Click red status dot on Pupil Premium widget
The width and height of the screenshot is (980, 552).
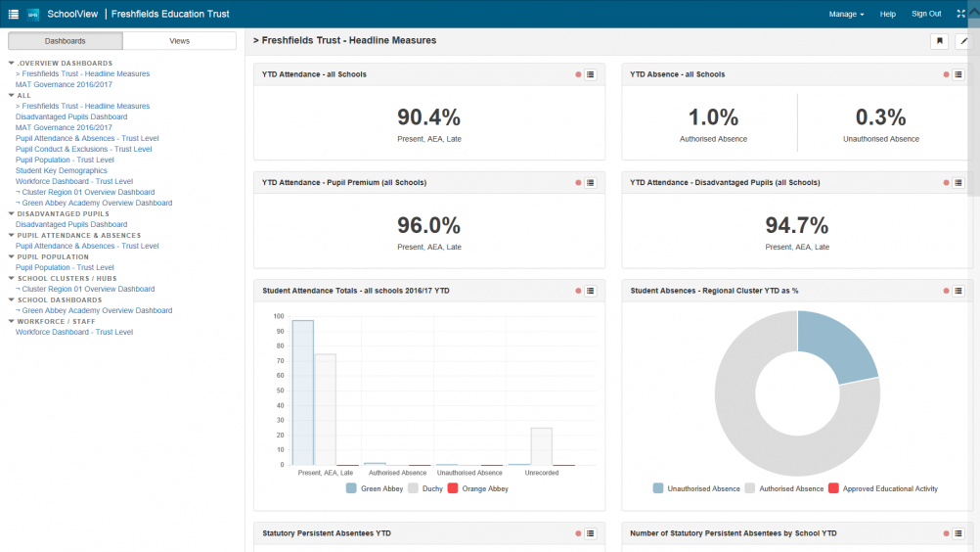click(x=578, y=183)
